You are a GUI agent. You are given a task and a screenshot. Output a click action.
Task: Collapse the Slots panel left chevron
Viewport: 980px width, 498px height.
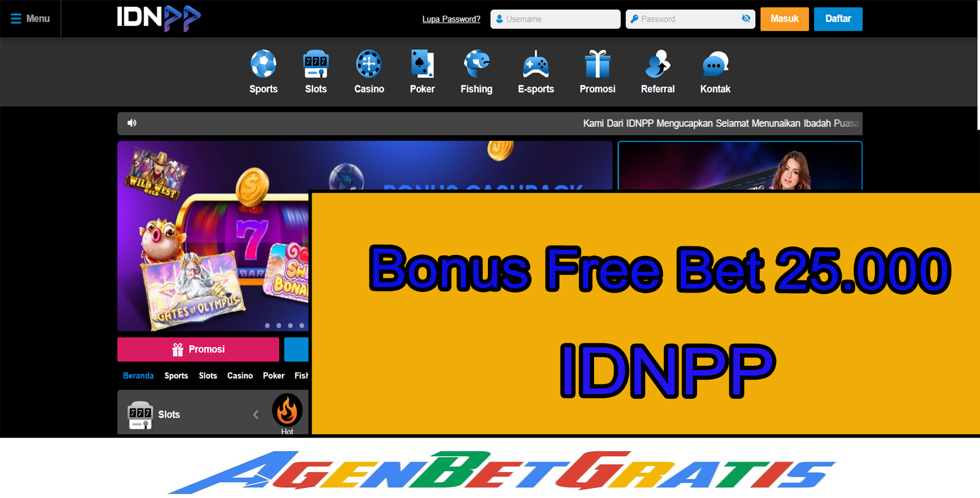[256, 415]
